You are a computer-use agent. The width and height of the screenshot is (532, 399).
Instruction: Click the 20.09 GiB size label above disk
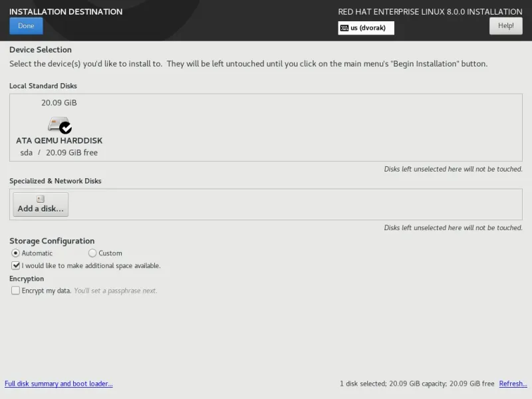coord(59,103)
